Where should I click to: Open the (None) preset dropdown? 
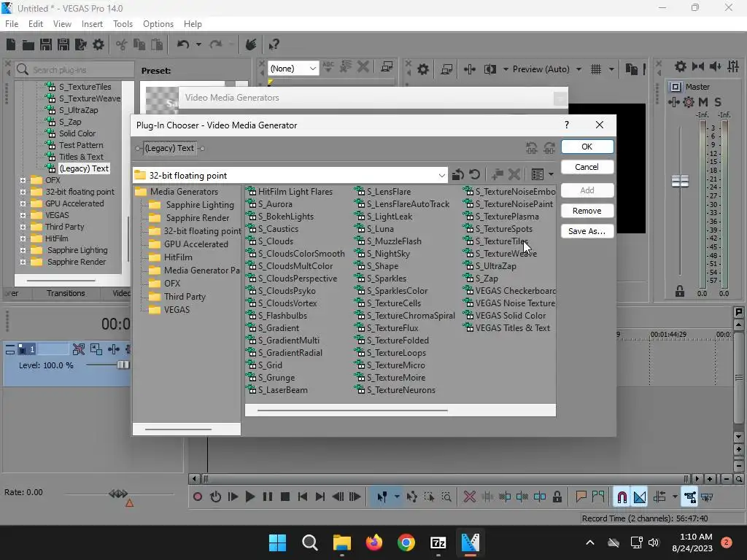[312, 69]
